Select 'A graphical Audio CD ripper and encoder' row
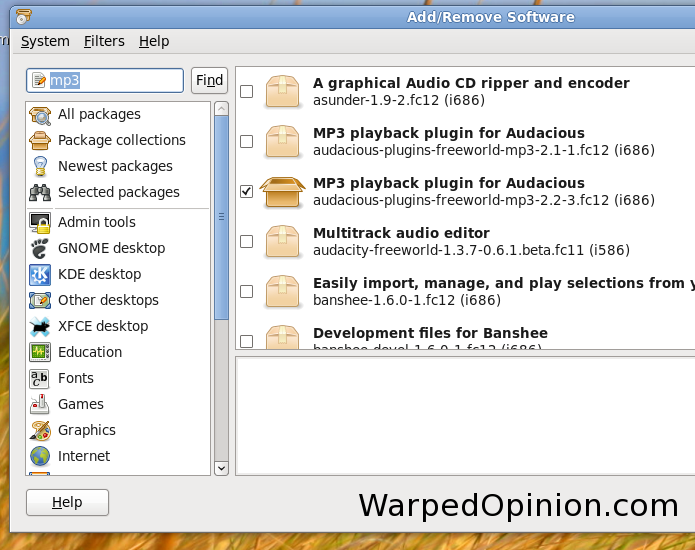Screen dimensions: 695x550 (465, 92)
